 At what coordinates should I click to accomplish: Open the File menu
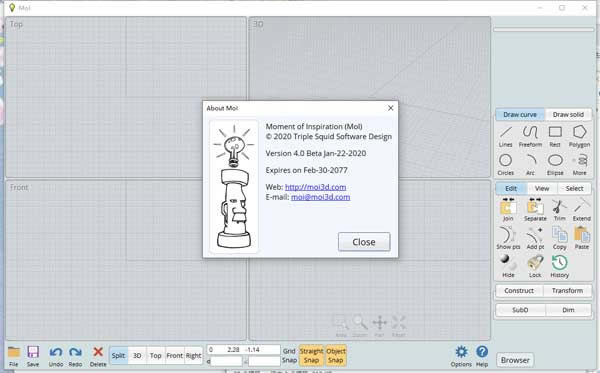tap(14, 356)
